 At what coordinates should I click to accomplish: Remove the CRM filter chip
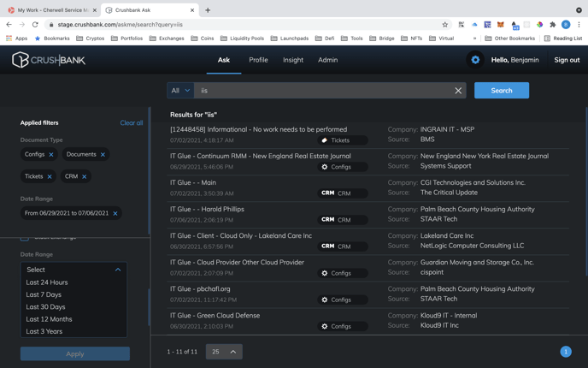[85, 176]
